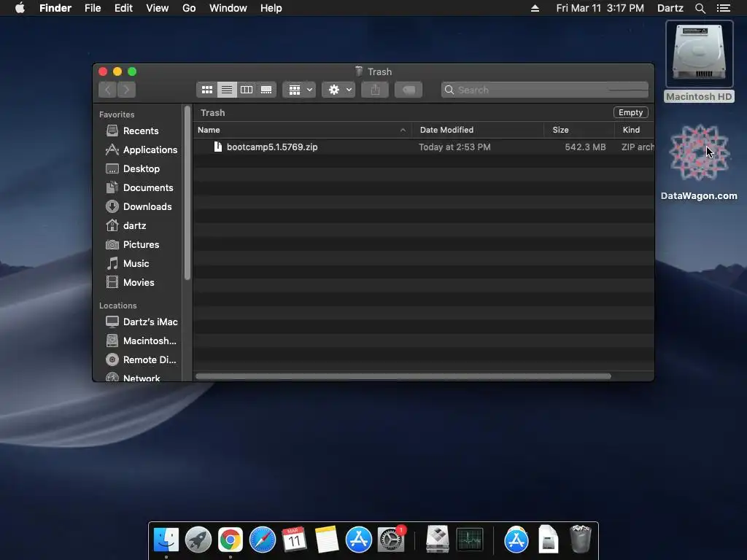The height and width of the screenshot is (560, 747).
Task: Open the File menu
Action: pyautogui.click(x=93, y=8)
